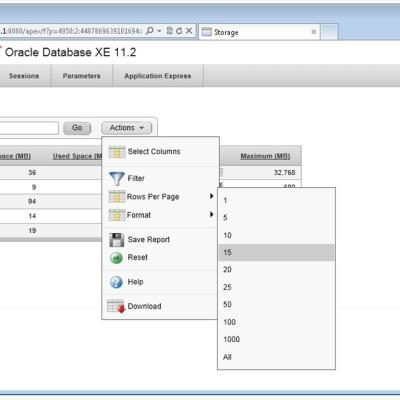
Task: Click the address bar search magnifier icon
Action: 150,31
